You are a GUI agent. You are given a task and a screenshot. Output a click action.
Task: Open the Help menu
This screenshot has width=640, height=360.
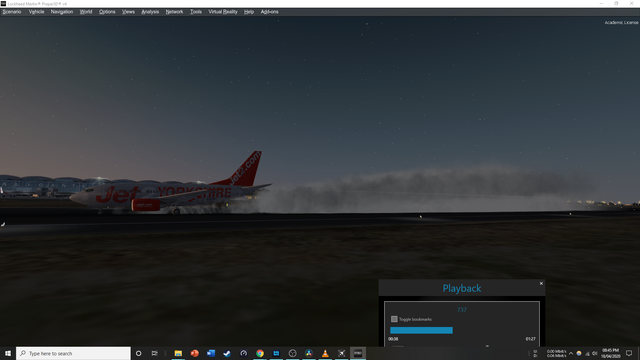[249, 12]
